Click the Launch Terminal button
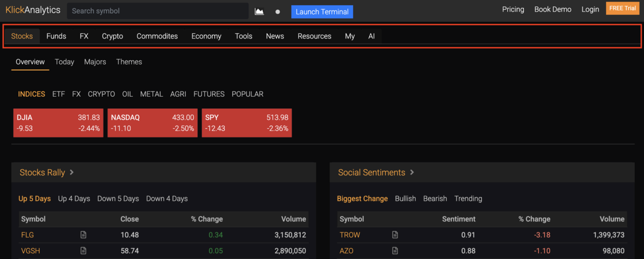The image size is (644, 259). coord(322,12)
